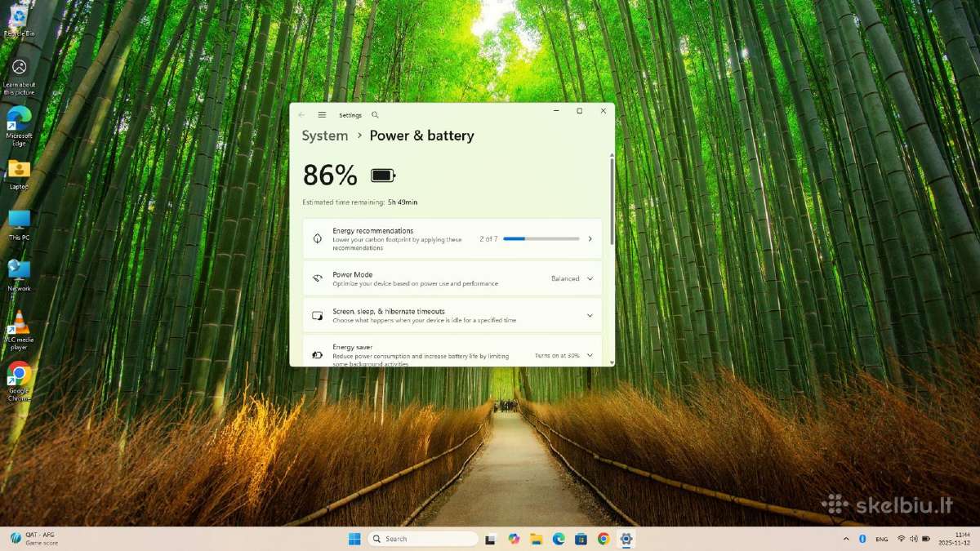
Task: Click the Bluetooth icon in system tray
Action: pos(862,539)
